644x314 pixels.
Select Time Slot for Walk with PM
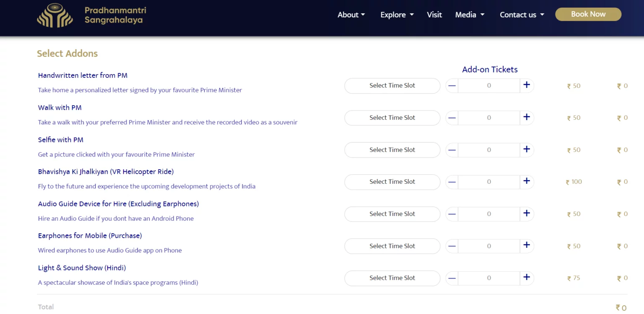392,118
